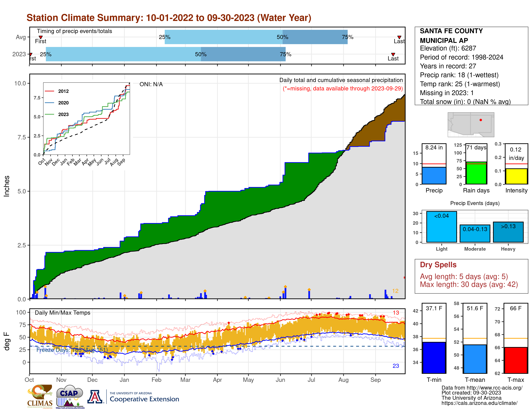Viewport: 532px width, 411px height.
Task: Click the Avg First red triangle marker
Action: click(x=41, y=37)
